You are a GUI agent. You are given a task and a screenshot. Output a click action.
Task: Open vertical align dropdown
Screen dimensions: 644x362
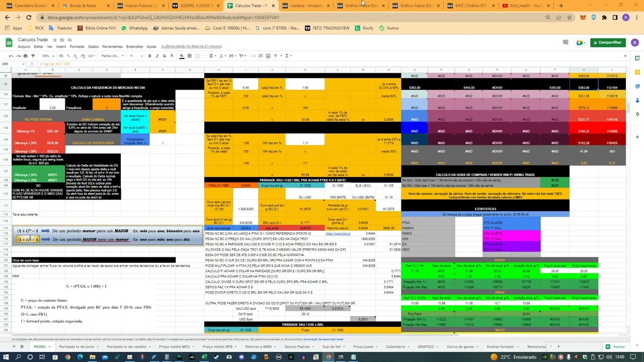click(x=222, y=56)
